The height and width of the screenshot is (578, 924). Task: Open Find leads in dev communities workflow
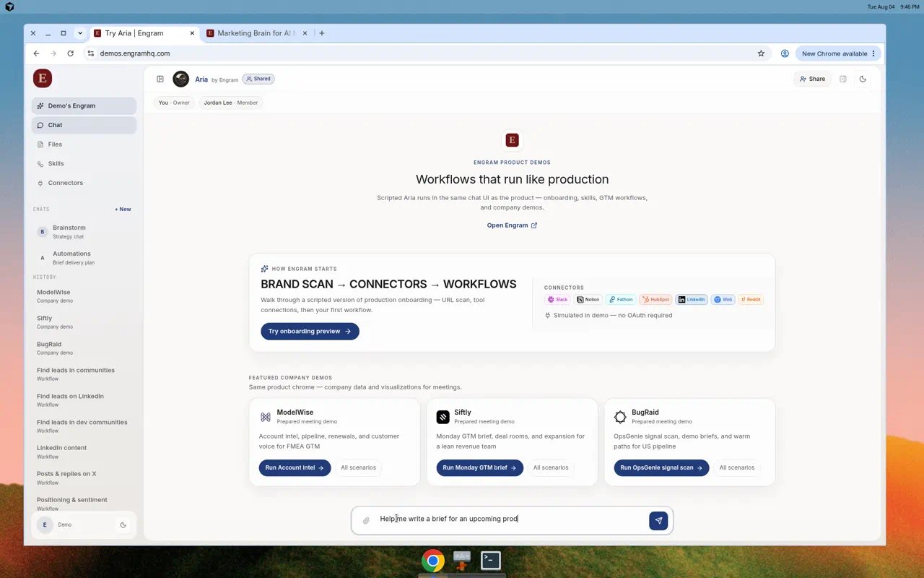click(x=84, y=426)
